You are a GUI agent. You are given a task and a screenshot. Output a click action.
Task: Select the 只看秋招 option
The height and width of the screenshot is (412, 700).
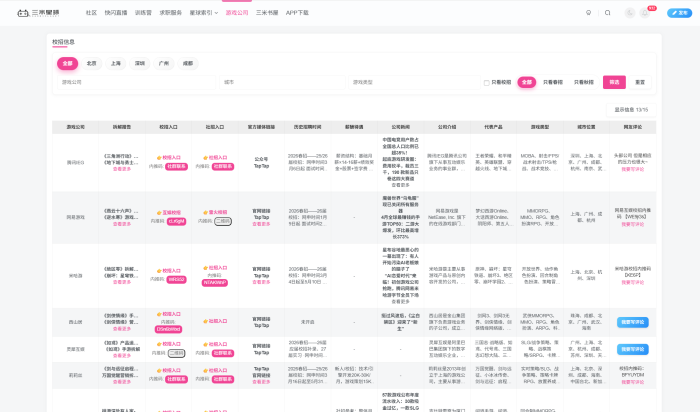[x=583, y=82]
